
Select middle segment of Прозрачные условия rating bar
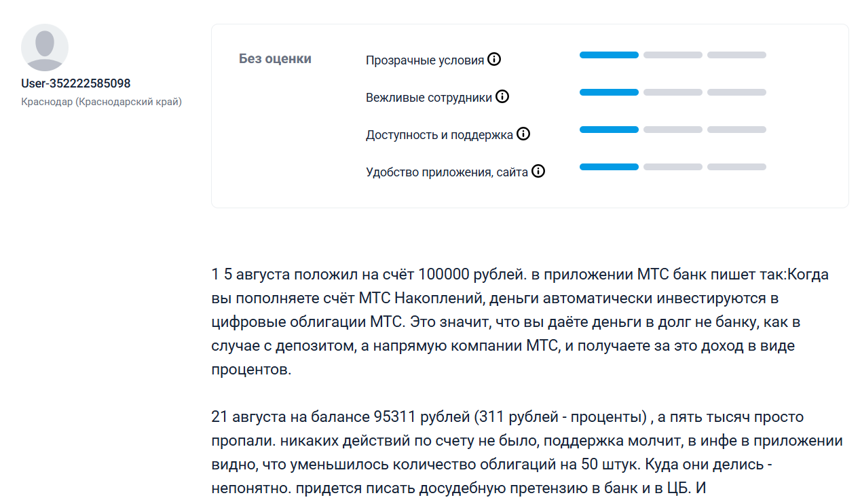pos(673,55)
